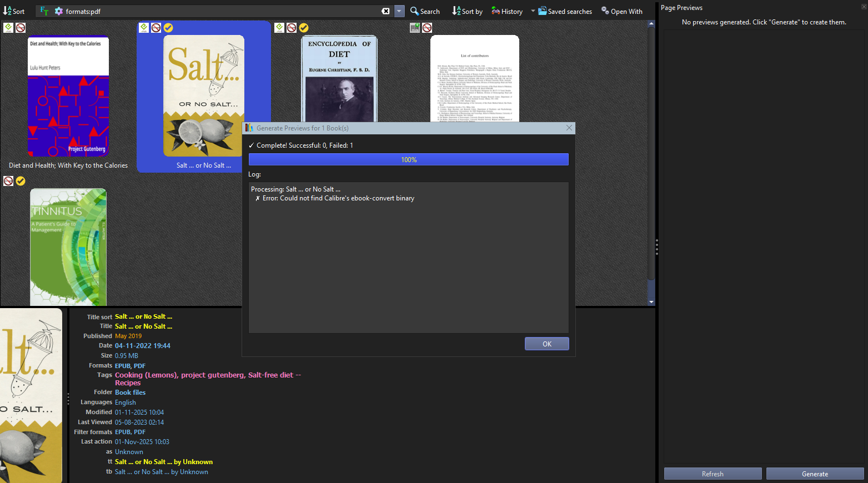The width and height of the screenshot is (868, 483).
Task: Click the Refresh button in Page Previews
Action: [713, 474]
